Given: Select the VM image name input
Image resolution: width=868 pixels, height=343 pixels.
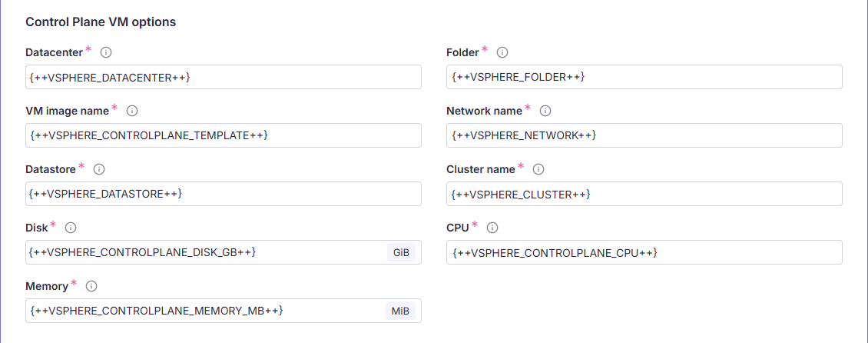Looking at the screenshot, I should pos(223,135).
